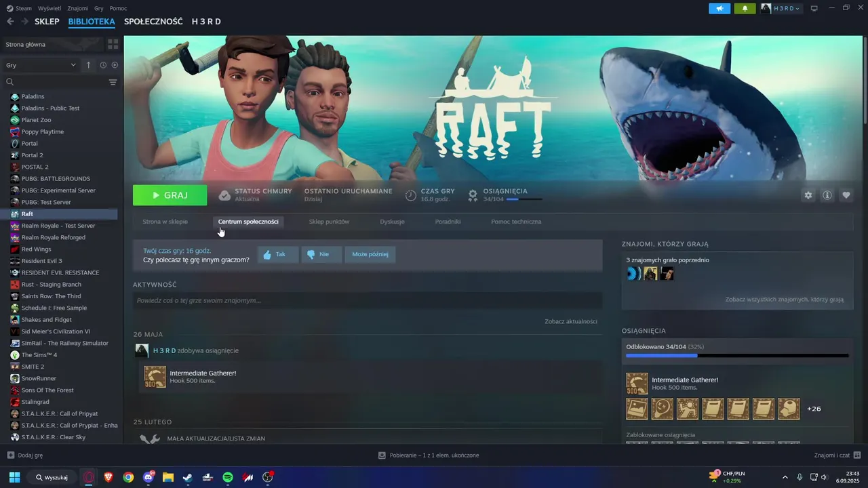Click page vertical scrollbar
This screenshot has height=488, width=868.
coord(864,80)
